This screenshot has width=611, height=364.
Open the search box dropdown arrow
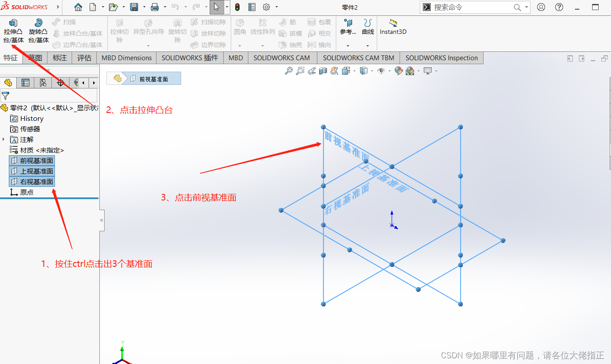526,7
